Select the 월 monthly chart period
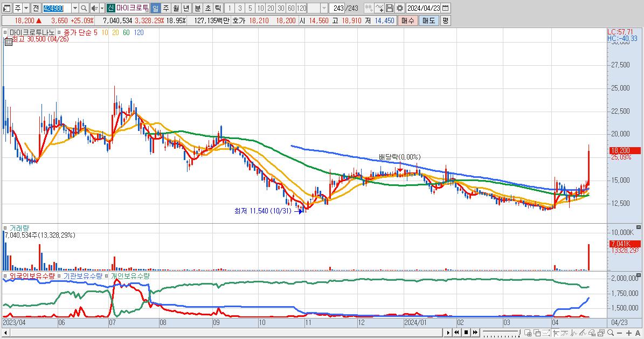Image resolution: width=644 pixels, height=339 pixels. pyautogui.click(x=176, y=8)
